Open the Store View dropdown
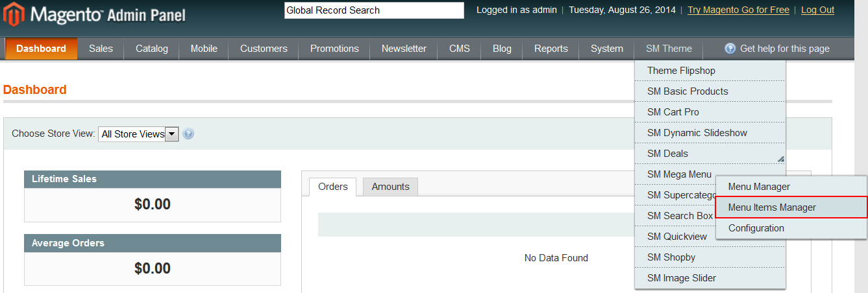This screenshot has width=868, height=293. click(138, 134)
